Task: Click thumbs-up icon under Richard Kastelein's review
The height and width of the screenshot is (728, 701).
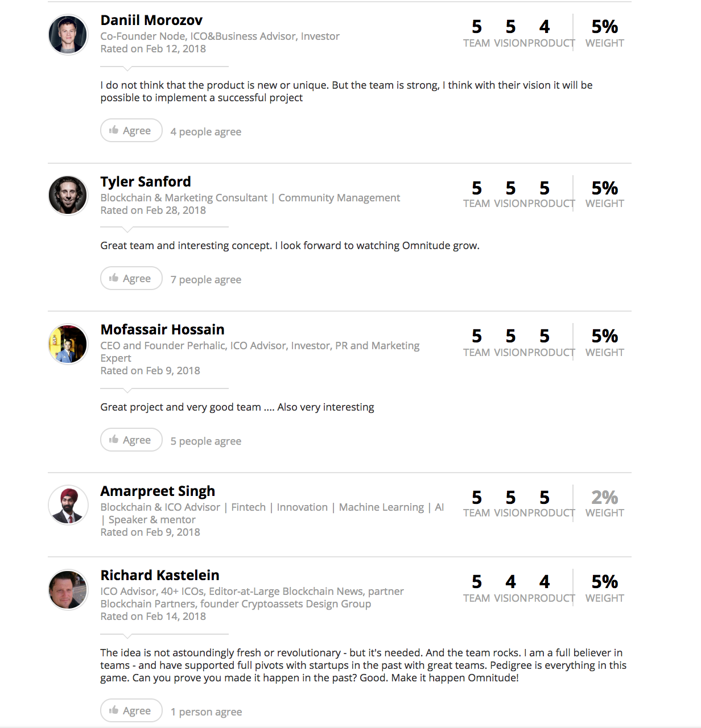Action: 114,710
